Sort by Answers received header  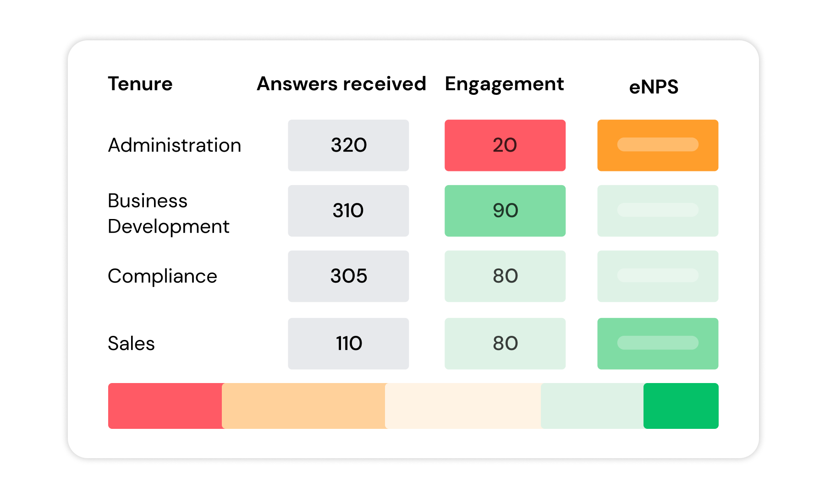(341, 84)
